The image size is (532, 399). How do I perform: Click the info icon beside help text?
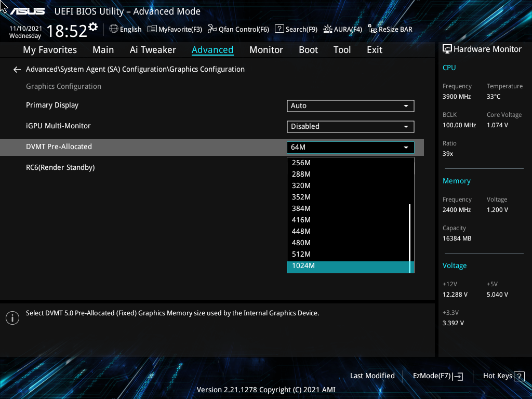pos(12,318)
